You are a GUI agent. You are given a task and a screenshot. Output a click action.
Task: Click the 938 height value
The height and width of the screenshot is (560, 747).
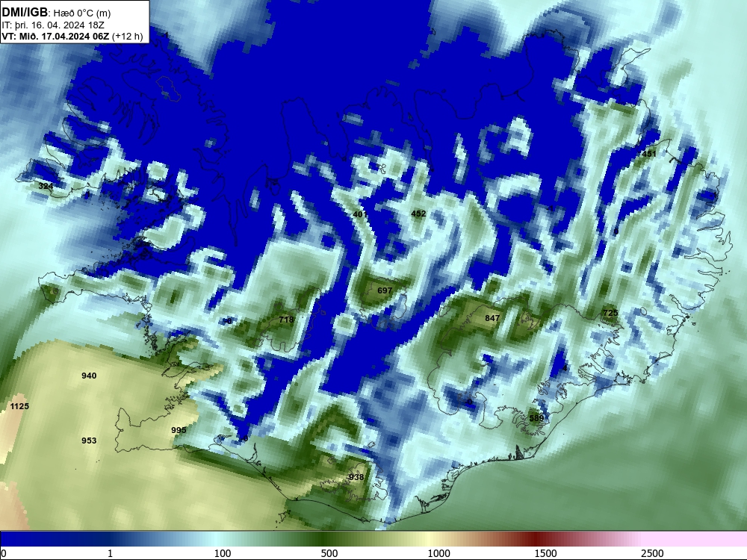pyautogui.click(x=356, y=477)
